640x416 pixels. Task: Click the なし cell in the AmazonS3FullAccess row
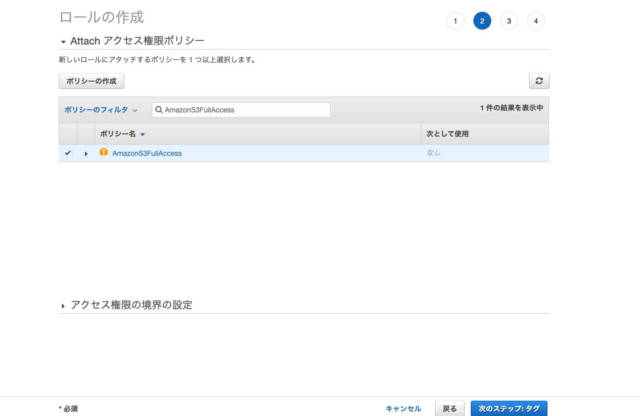pyautogui.click(x=433, y=153)
